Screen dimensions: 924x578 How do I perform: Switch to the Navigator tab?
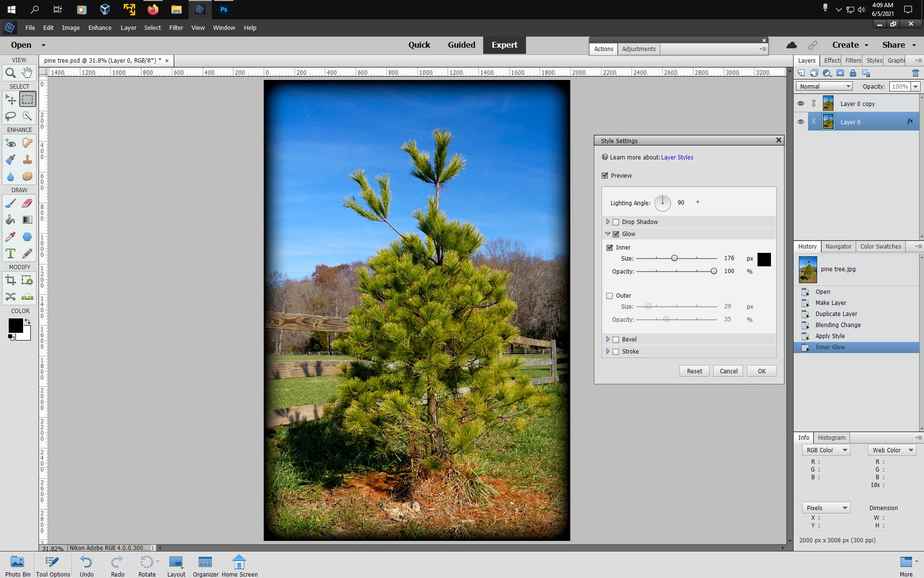pos(838,246)
